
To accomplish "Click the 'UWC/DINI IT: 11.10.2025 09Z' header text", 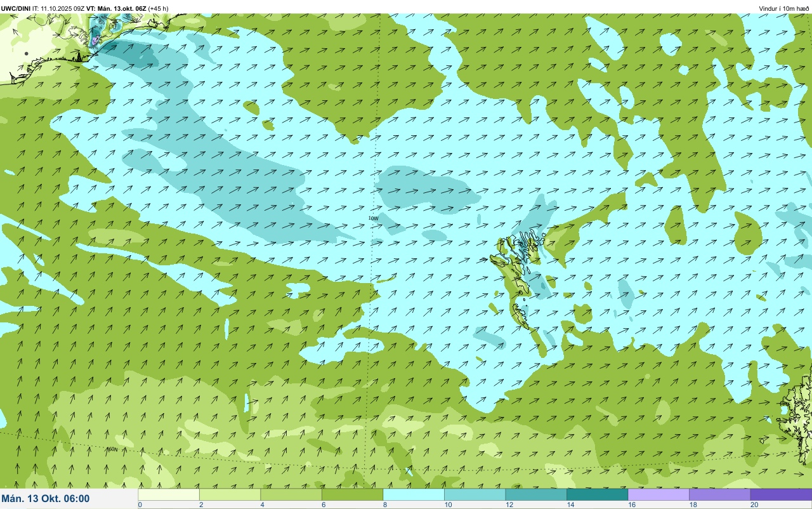I will (43, 8).
